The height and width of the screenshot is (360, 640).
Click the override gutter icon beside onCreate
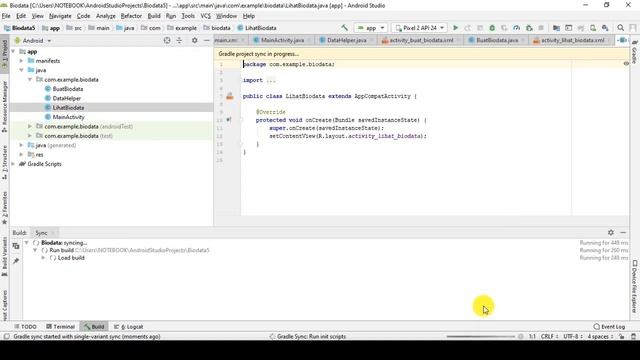(229, 120)
